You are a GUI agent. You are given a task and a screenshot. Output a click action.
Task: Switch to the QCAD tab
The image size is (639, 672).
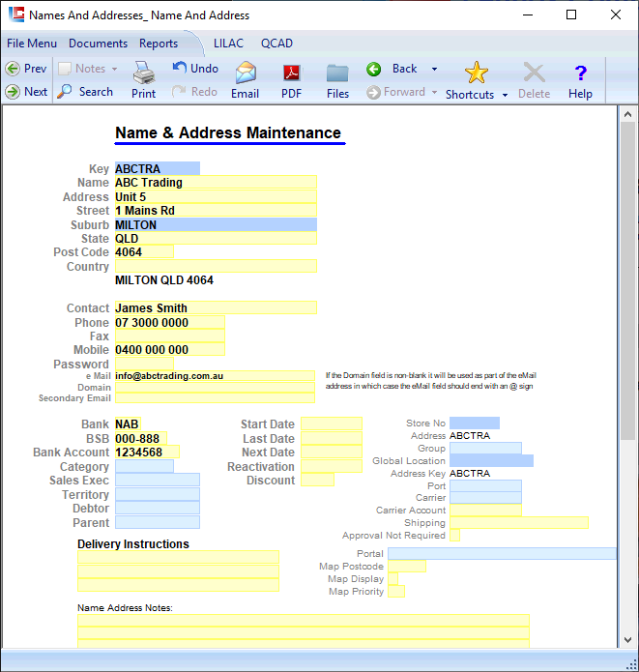(x=276, y=44)
